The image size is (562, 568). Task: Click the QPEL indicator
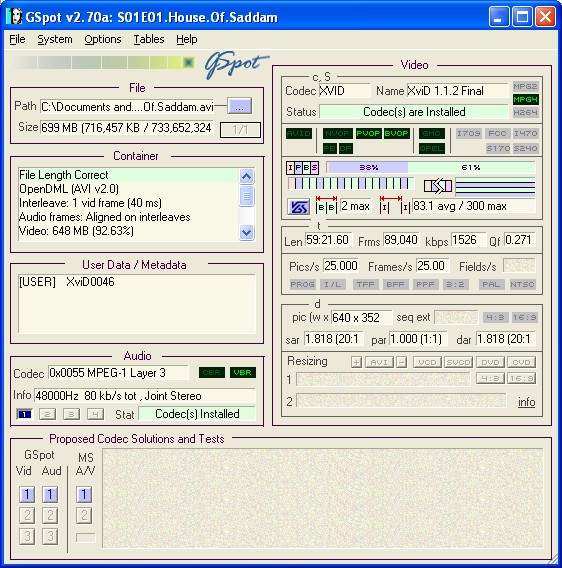tap(432, 148)
